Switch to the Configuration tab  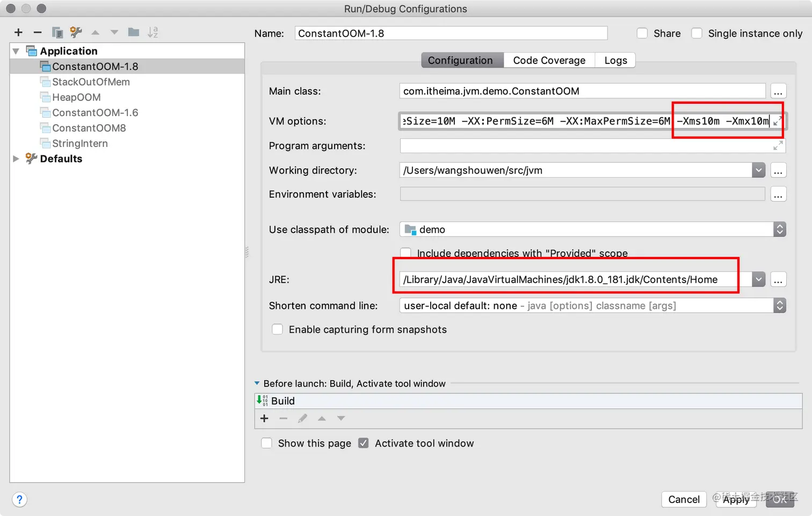click(462, 60)
